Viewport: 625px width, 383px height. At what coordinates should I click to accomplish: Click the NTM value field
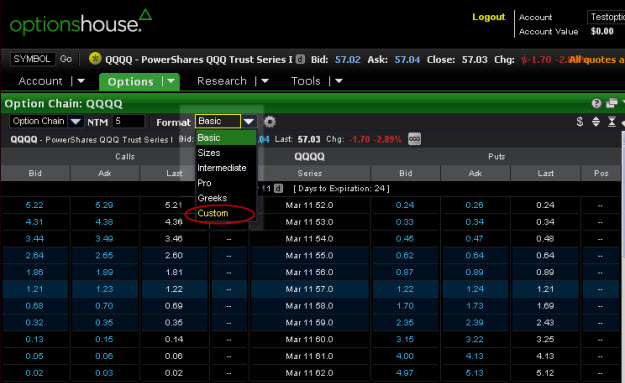click(x=128, y=121)
